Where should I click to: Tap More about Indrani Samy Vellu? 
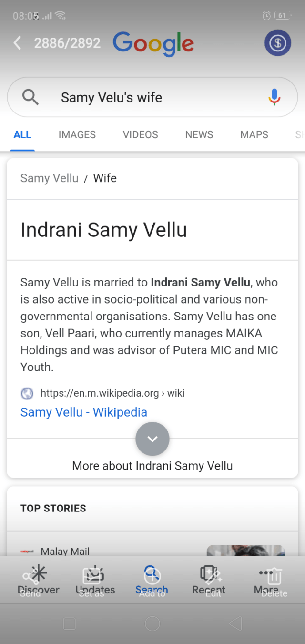point(152,466)
